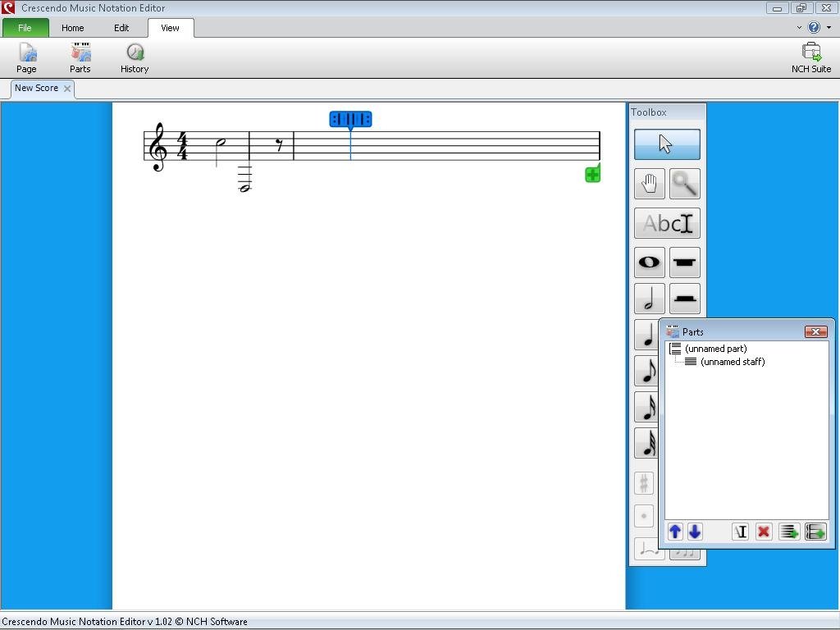Click the Crescendo app logo icon
This screenshot has height=630, width=840.
coord(8,7)
